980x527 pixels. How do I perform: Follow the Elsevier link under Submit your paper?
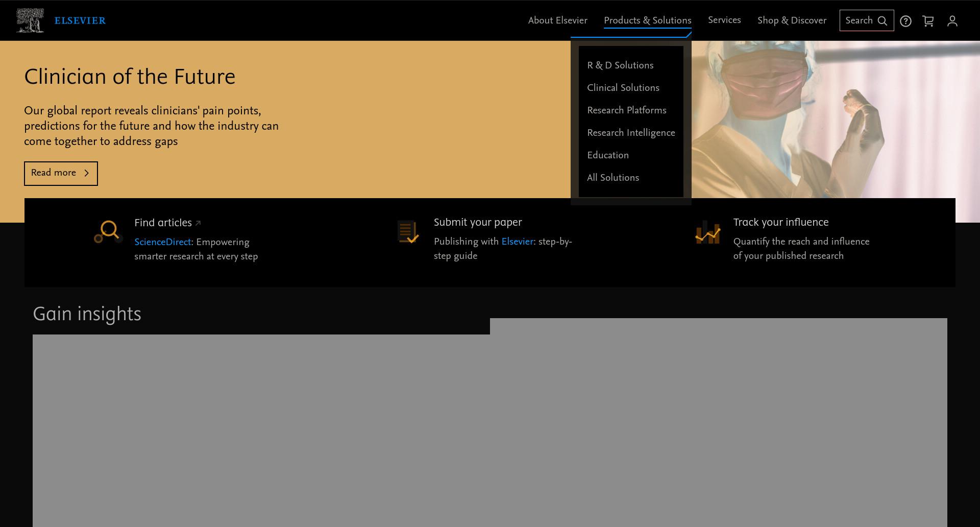[517, 242]
